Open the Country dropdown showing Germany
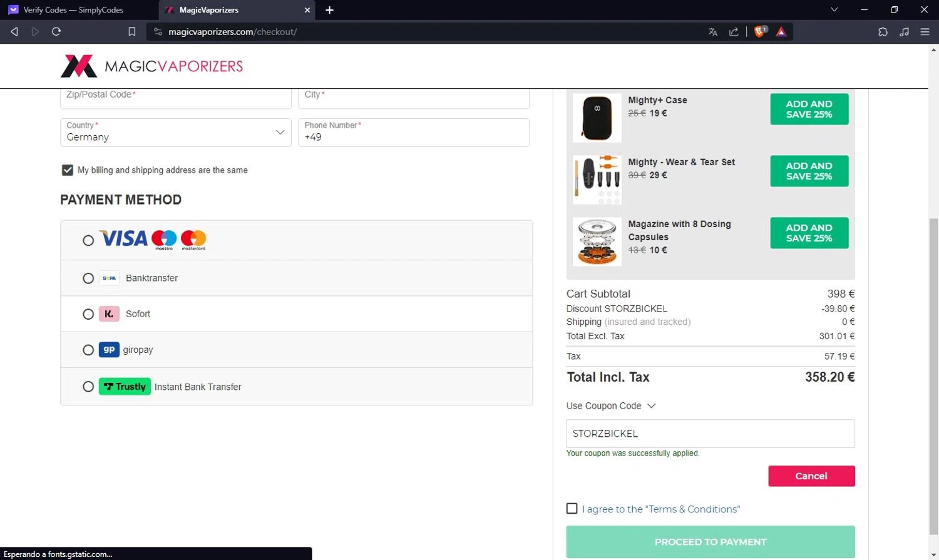 point(176,133)
